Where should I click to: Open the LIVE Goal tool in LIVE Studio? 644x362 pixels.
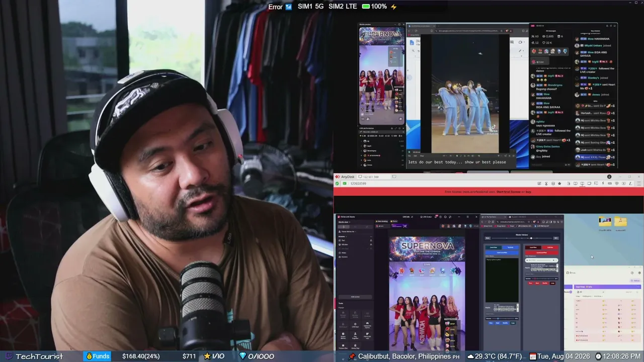coord(355,324)
